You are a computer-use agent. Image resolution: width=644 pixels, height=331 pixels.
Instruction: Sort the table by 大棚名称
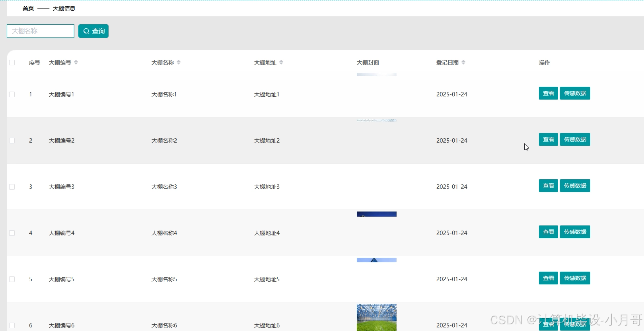coord(179,63)
